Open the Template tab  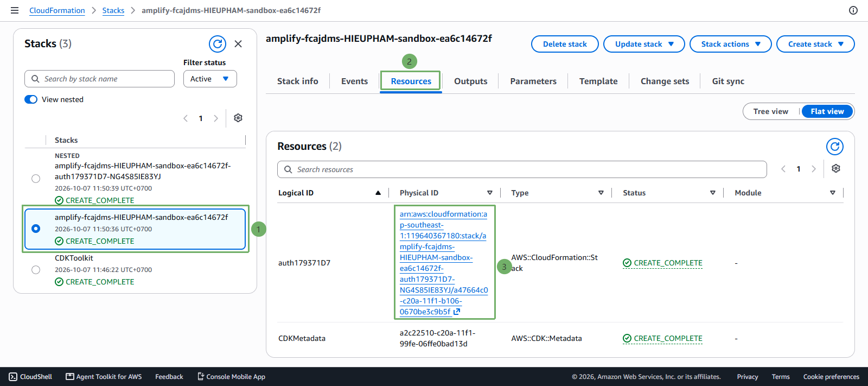click(598, 81)
